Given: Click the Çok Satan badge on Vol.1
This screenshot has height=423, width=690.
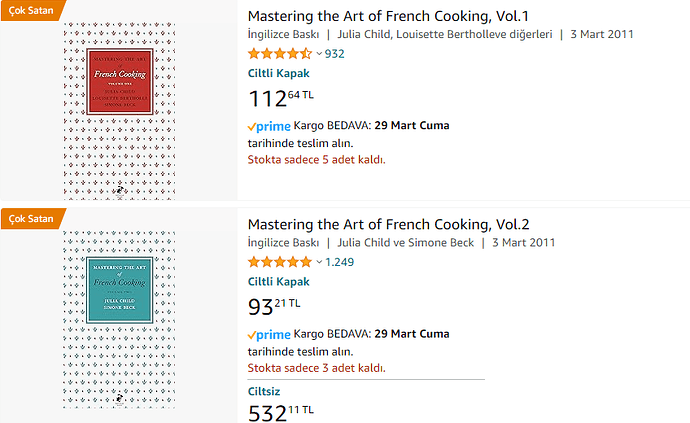Looking at the screenshot, I should click(x=32, y=10).
